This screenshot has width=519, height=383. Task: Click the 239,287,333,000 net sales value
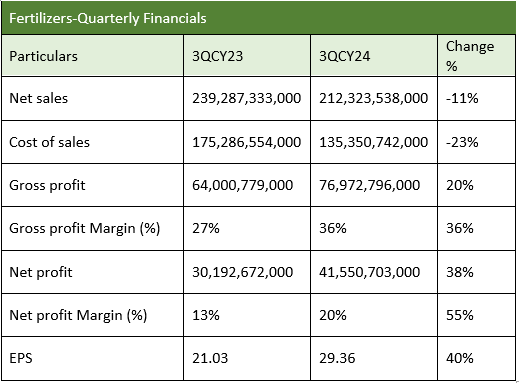pyautogui.click(x=247, y=98)
